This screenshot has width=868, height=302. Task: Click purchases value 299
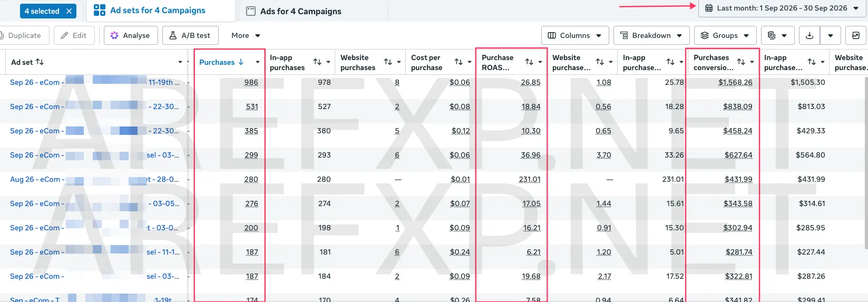pos(251,155)
